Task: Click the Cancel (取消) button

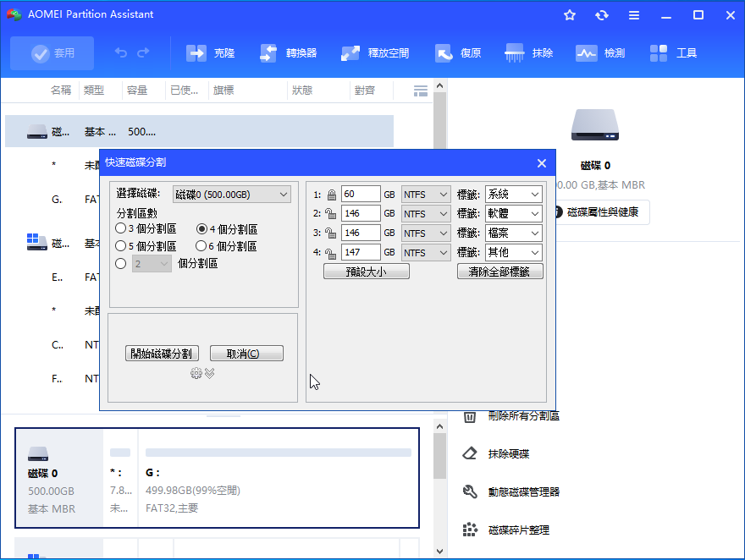Action: 246,354
